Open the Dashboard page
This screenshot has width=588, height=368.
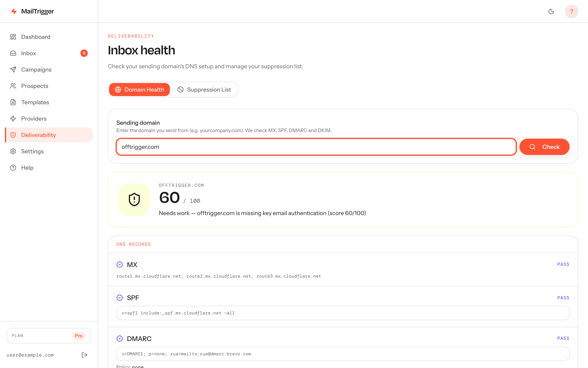click(x=49, y=37)
